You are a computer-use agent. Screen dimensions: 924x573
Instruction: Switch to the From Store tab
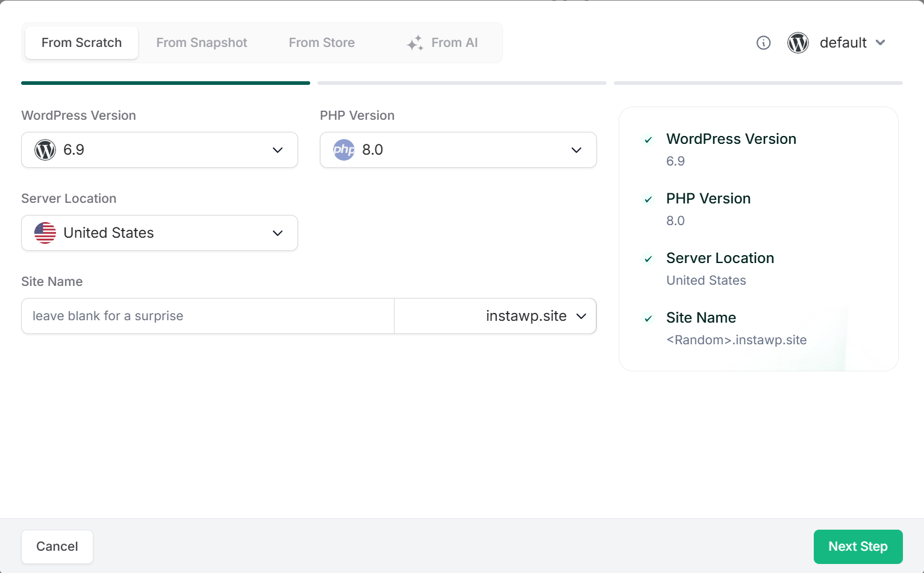click(x=322, y=42)
